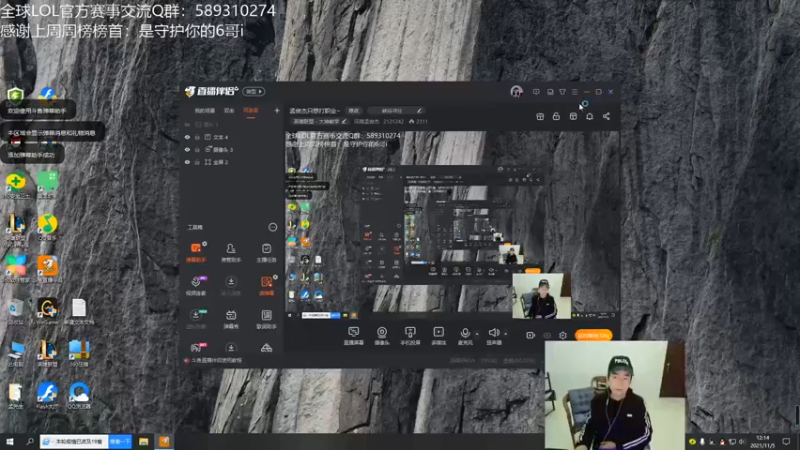Click the webcam overlay in preview
800x450 pixels.
pyautogui.click(x=541, y=296)
